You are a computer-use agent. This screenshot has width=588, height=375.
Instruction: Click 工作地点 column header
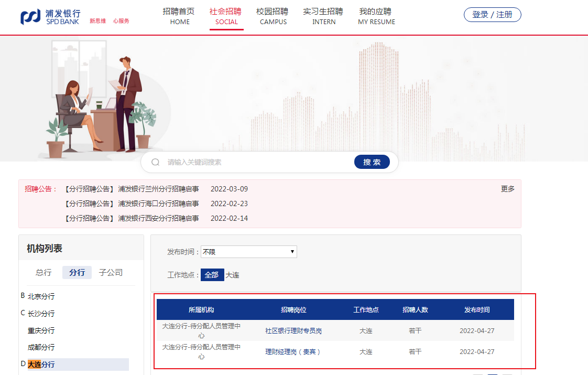pos(366,309)
